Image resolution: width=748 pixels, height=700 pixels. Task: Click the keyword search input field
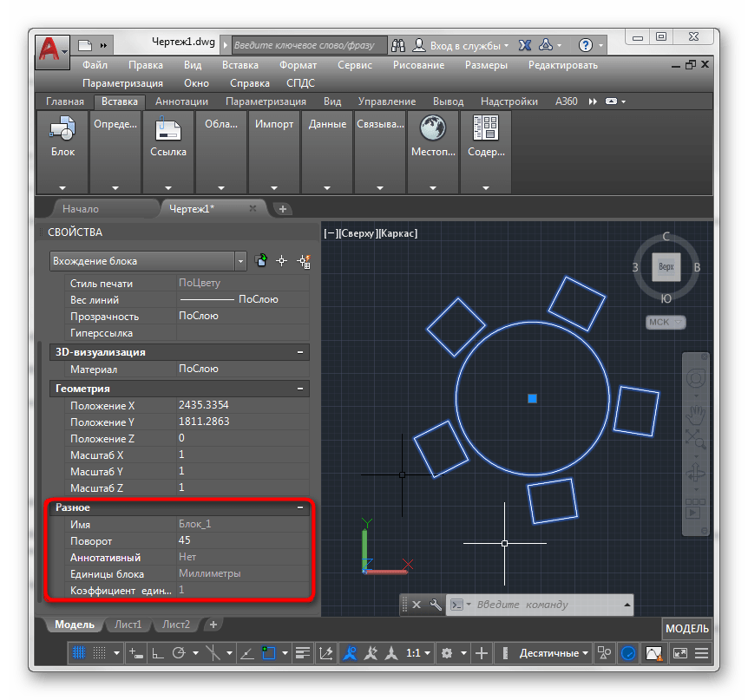point(309,45)
